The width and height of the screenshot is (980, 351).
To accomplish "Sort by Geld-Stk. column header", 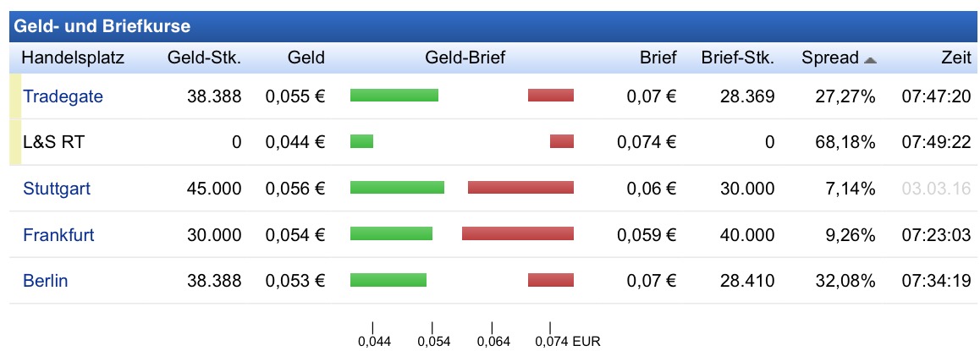I will [x=205, y=58].
